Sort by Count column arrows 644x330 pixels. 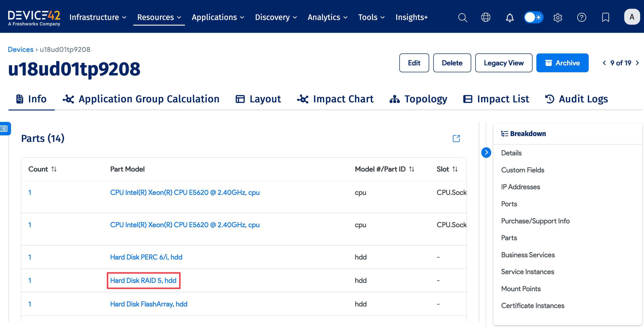pyautogui.click(x=54, y=169)
